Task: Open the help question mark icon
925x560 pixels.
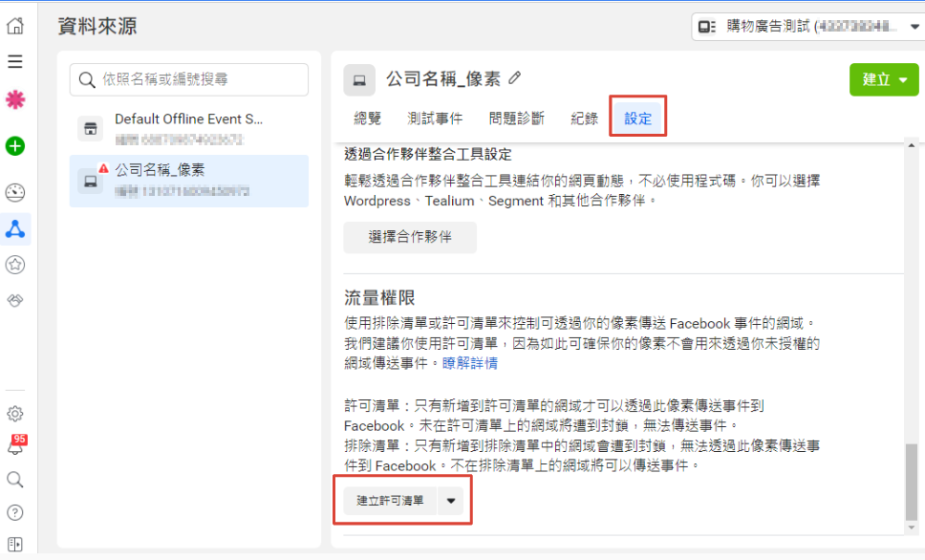Action: (x=15, y=512)
